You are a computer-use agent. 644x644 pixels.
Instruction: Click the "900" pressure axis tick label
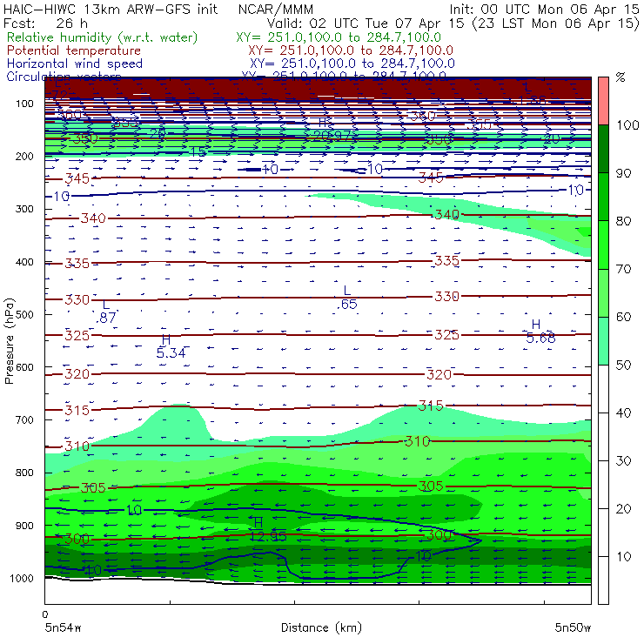coord(24,526)
